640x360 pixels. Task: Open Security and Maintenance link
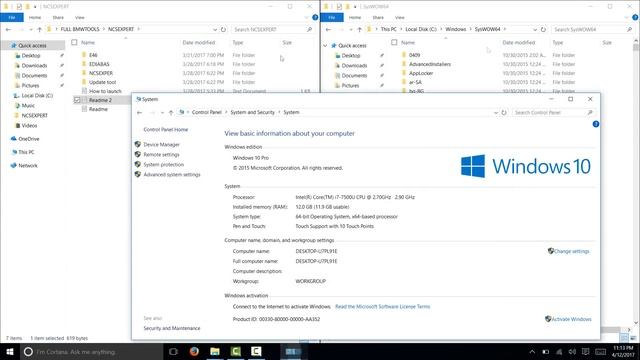[172, 328]
